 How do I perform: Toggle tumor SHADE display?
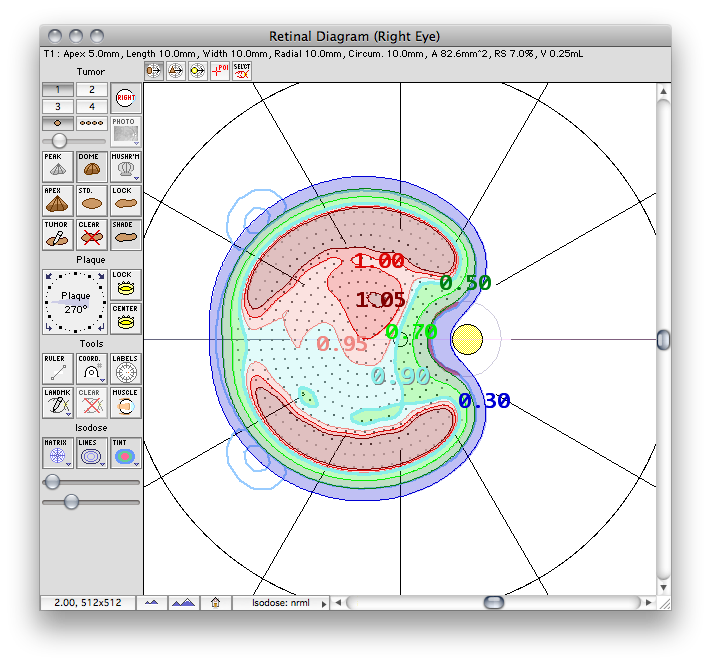126,234
